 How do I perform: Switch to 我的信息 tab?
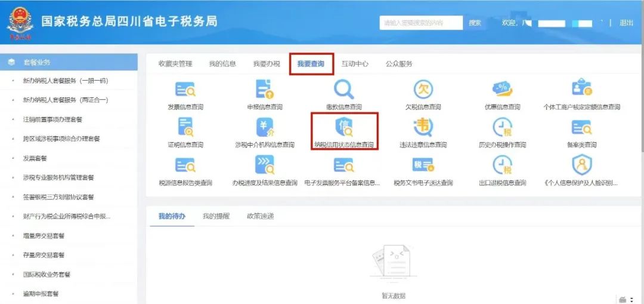[222, 64]
